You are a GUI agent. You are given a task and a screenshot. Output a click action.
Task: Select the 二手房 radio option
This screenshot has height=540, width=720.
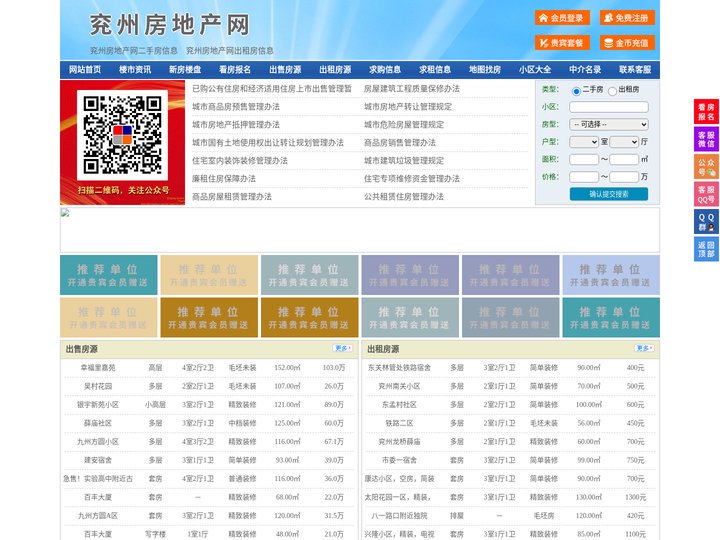[576, 91]
